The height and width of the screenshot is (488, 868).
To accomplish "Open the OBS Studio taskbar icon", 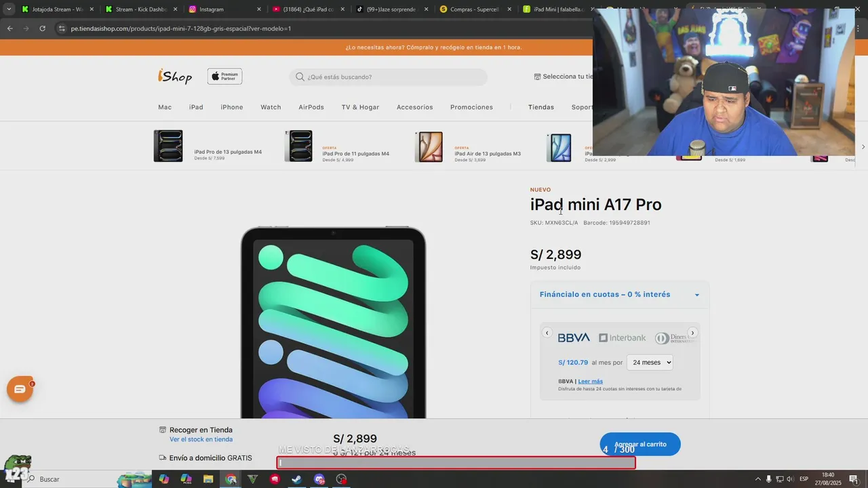I will click(x=342, y=479).
